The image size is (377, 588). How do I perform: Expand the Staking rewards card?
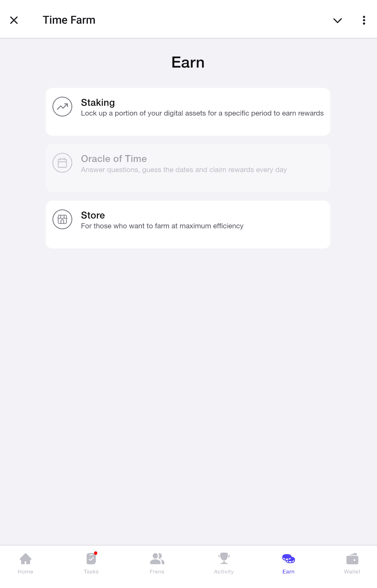tap(188, 111)
